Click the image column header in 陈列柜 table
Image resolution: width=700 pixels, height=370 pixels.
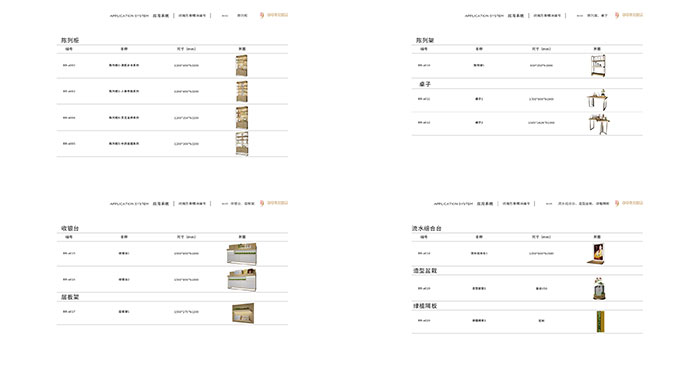coord(242,49)
